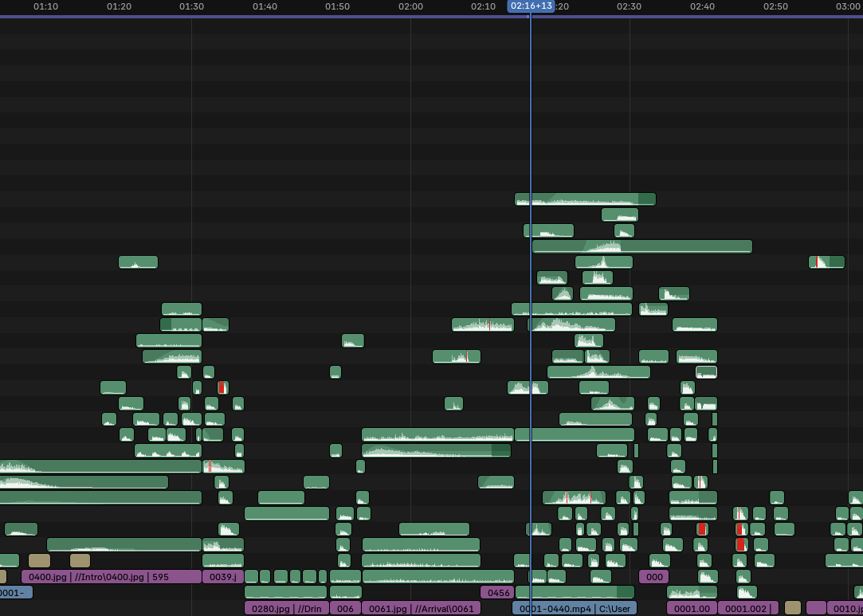Image resolution: width=863 pixels, height=616 pixels.
Task: Select the 0001.002 image strip
Action: coord(747,608)
